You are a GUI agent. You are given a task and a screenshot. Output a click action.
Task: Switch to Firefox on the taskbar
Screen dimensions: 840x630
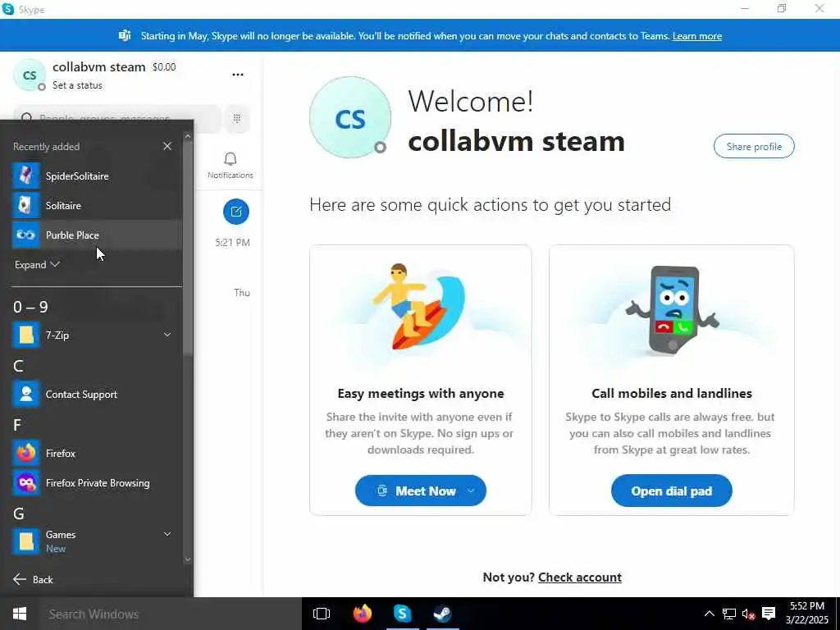362,614
